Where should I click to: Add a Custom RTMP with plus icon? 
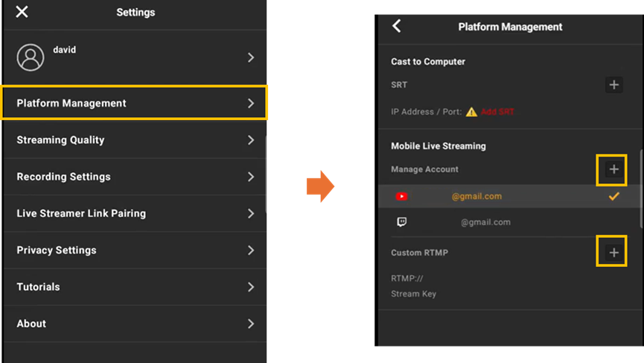613,253
